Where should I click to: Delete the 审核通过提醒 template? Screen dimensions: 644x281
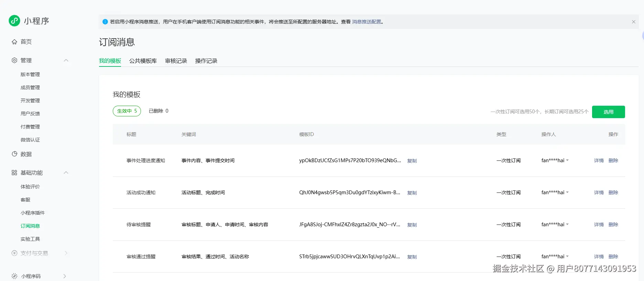[613, 257]
